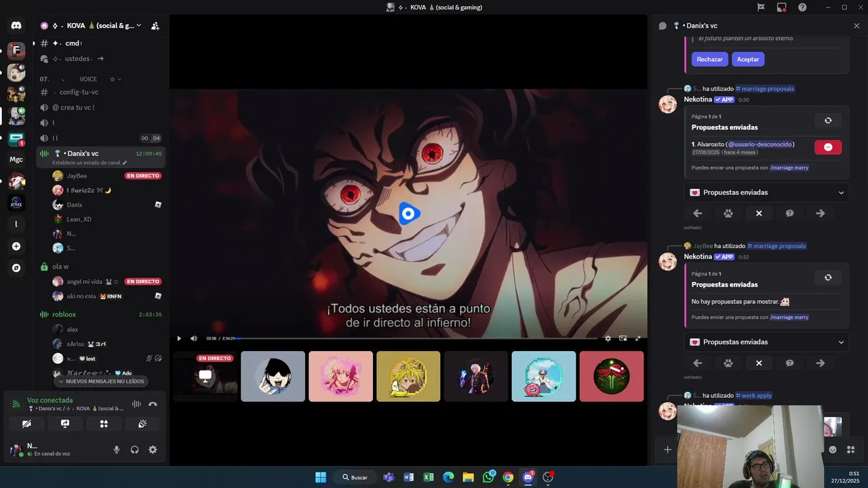Open video player settings gear
Screen dimensions: 868x488
[608, 338]
